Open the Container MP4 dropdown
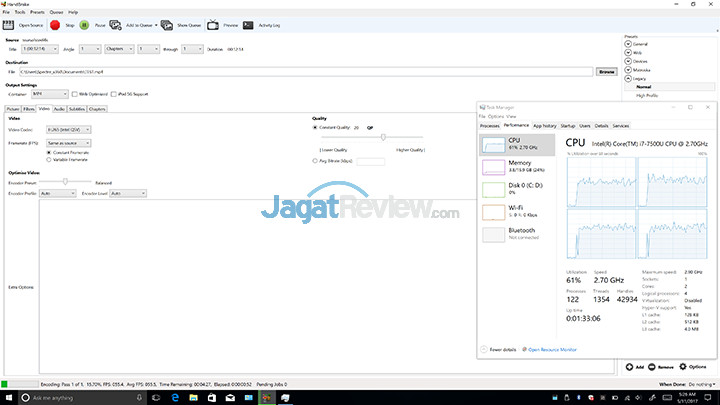Screen dimensions: 720x405 click(50, 94)
